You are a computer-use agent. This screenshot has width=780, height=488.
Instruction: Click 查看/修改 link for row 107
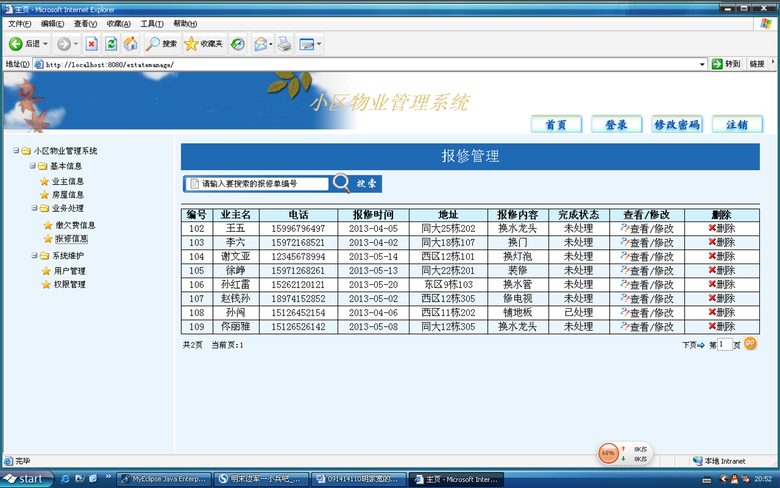[652, 298]
